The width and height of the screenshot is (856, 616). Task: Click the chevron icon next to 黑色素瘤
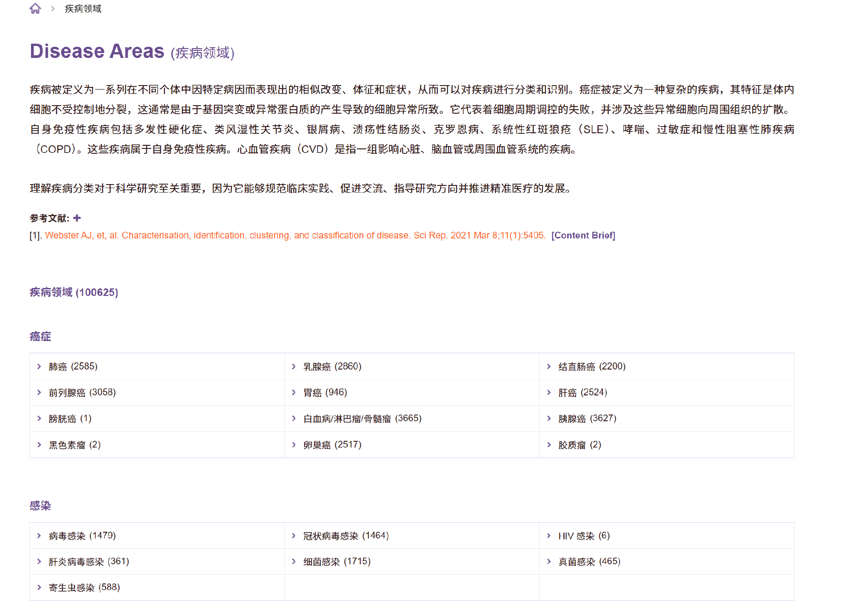point(39,444)
